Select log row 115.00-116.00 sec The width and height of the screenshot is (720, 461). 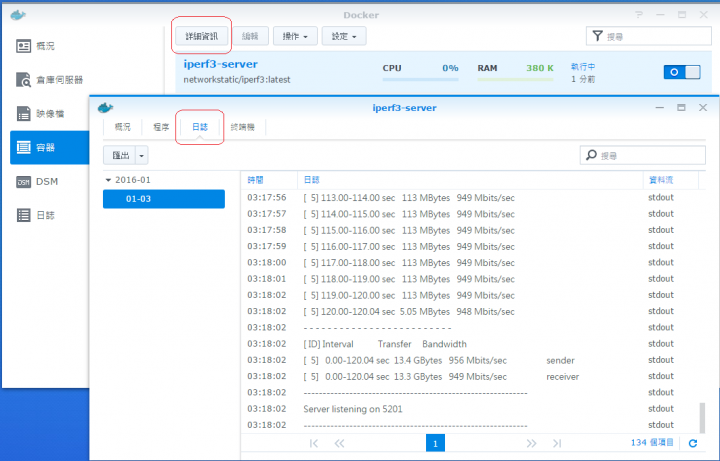[x=471, y=230]
